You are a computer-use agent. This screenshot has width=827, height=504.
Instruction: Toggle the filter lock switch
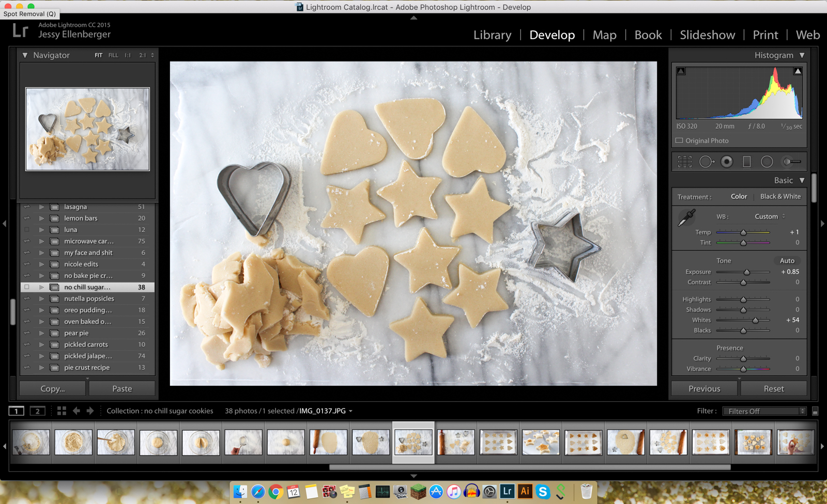(815, 411)
